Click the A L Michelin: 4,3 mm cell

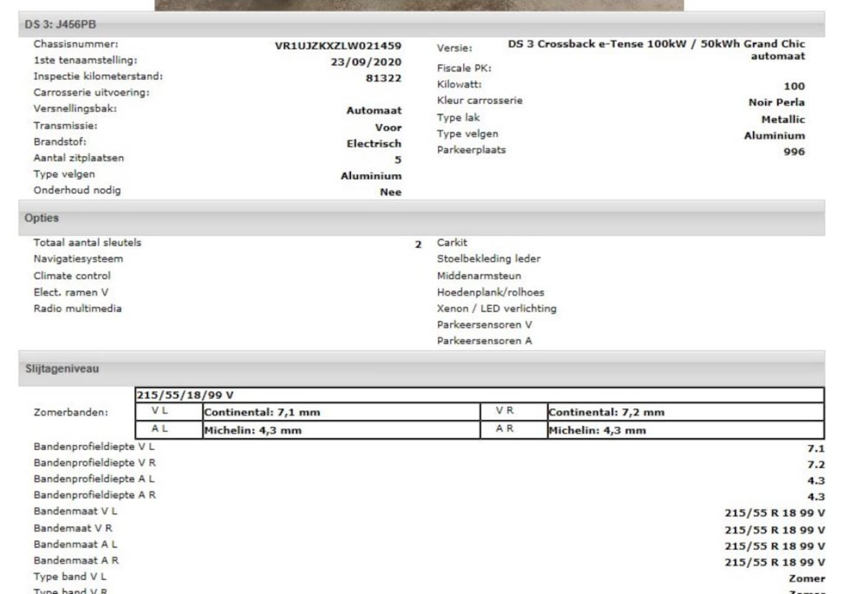click(x=341, y=430)
